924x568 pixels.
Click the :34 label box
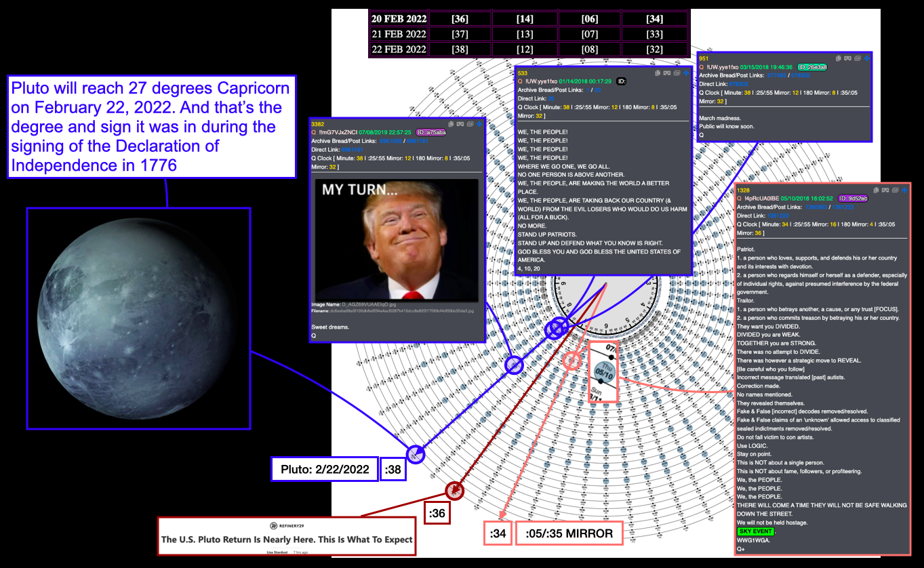[x=498, y=534]
